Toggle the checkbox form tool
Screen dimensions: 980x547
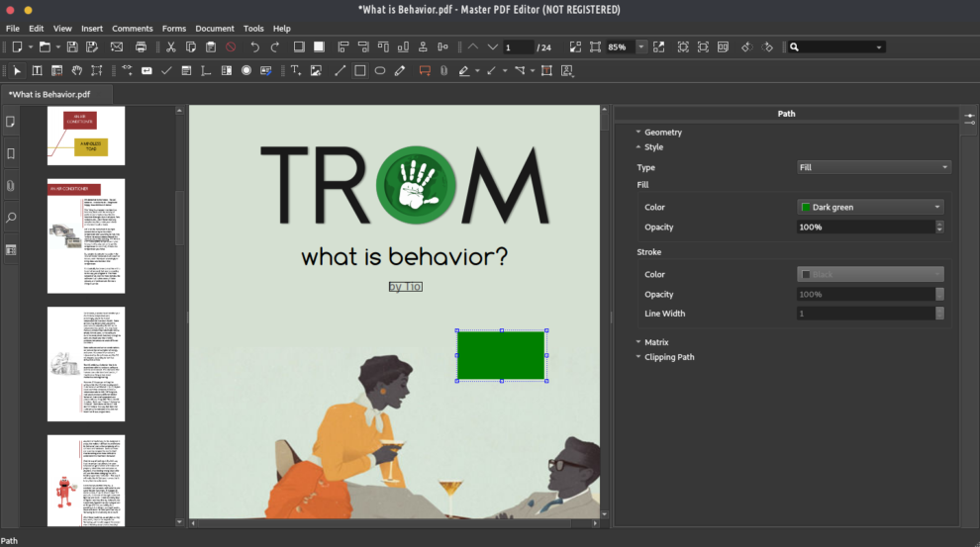166,70
